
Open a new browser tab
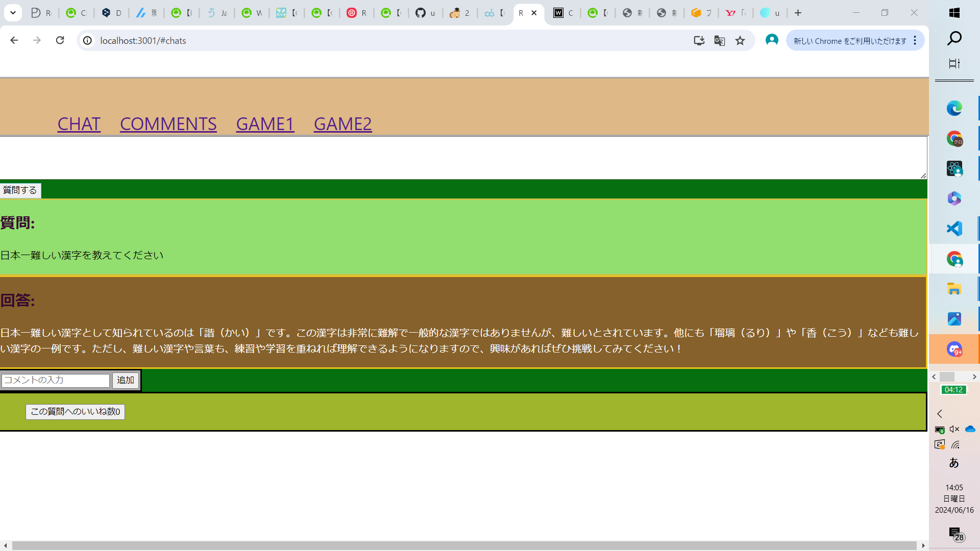[798, 13]
